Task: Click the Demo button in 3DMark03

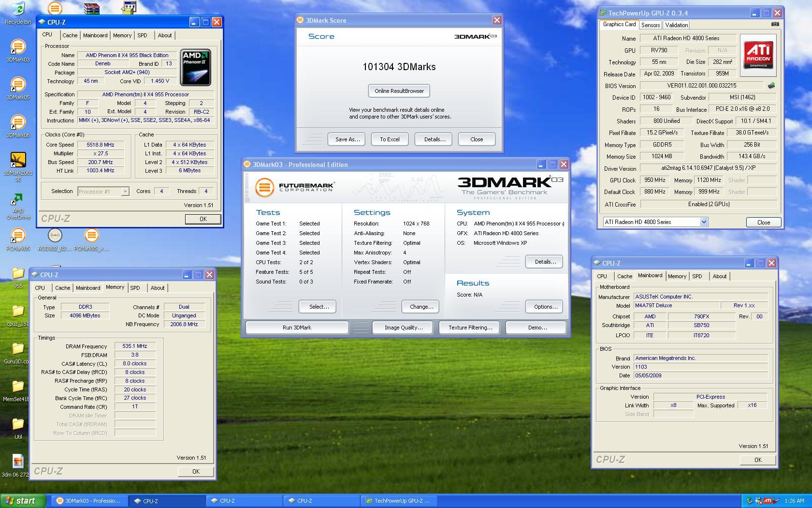Action: 537,328
